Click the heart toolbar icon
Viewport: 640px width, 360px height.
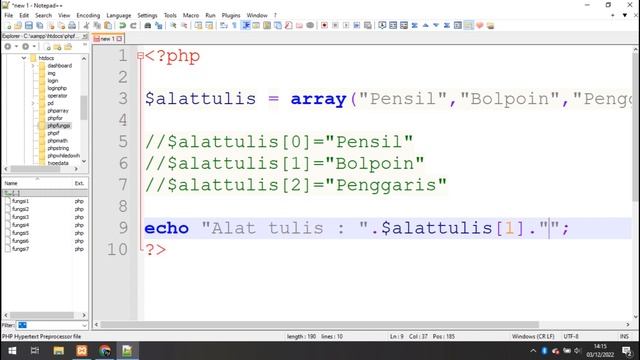click(x=480, y=26)
